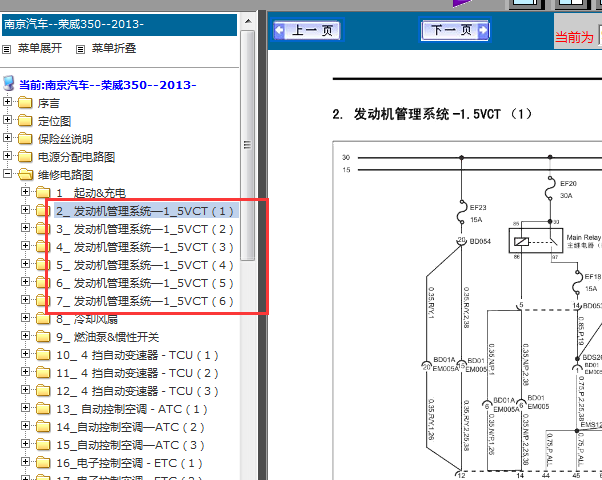Screen dimensions: 602x480
Task: Click the 定位图 tree label
Action: 54,121
